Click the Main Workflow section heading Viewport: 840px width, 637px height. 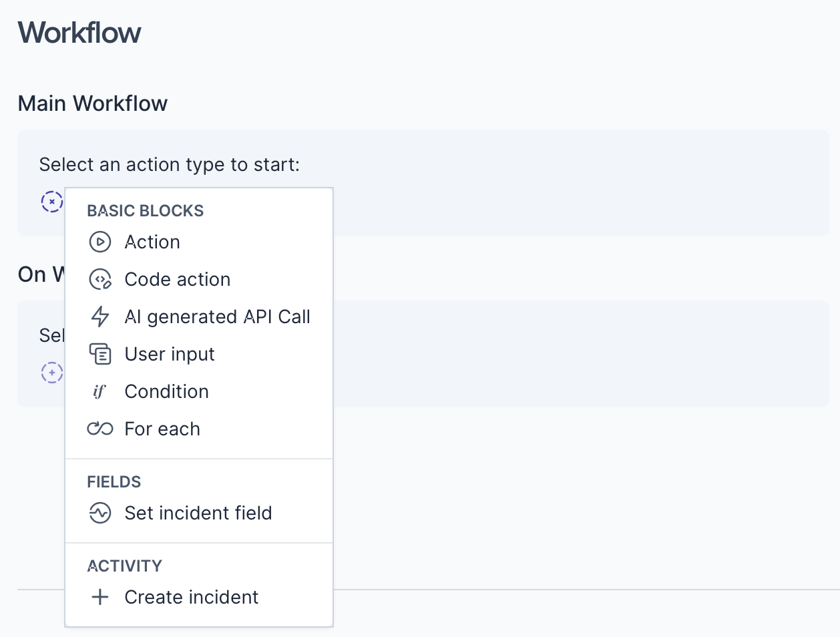coord(93,103)
